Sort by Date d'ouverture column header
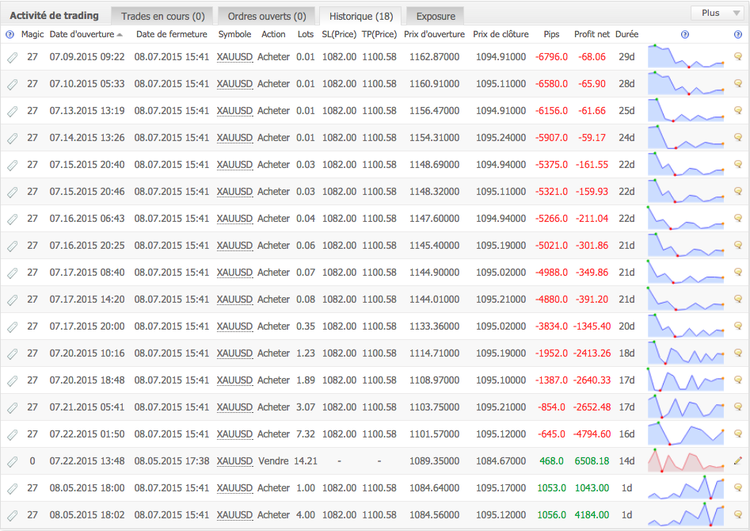 (x=85, y=34)
